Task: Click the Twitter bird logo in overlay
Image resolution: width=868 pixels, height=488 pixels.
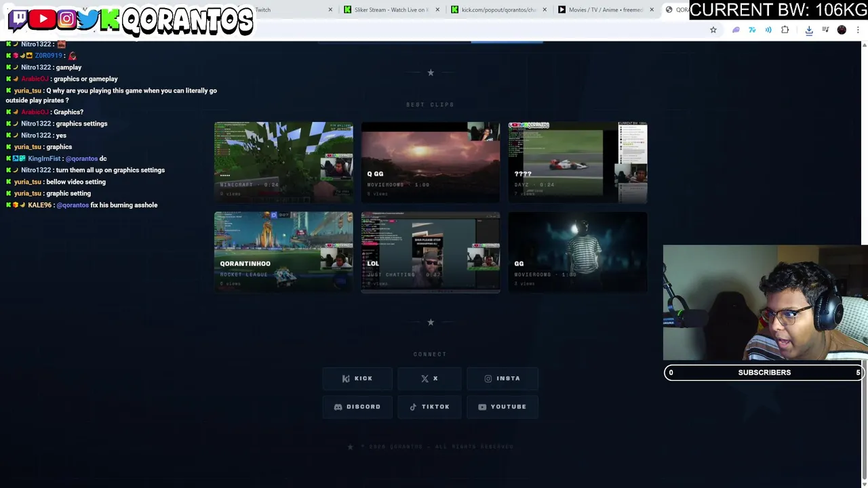Action: coord(87,20)
